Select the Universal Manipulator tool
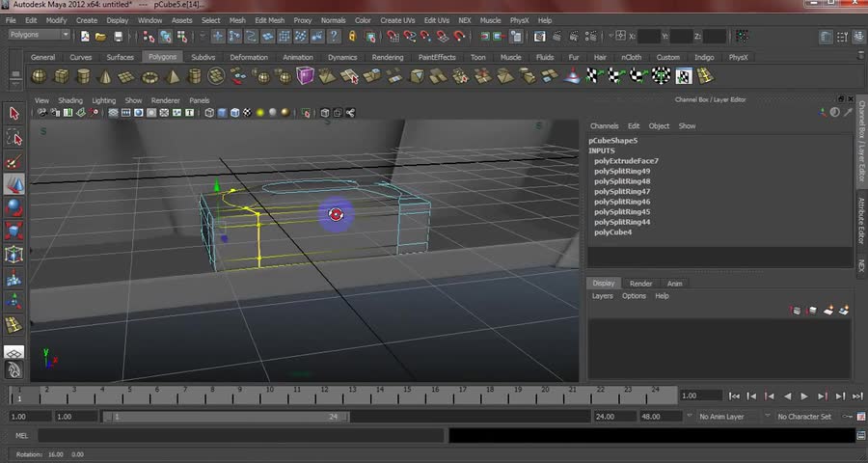The width and height of the screenshot is (868, 463). (14, 255)
